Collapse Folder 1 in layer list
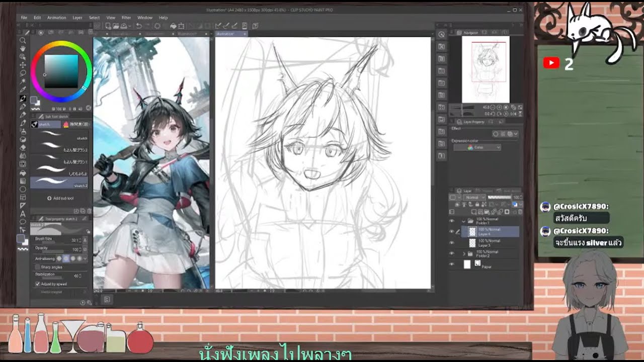Image resolution: width=644 pixels, height=362 pixels. pos(464,221)
